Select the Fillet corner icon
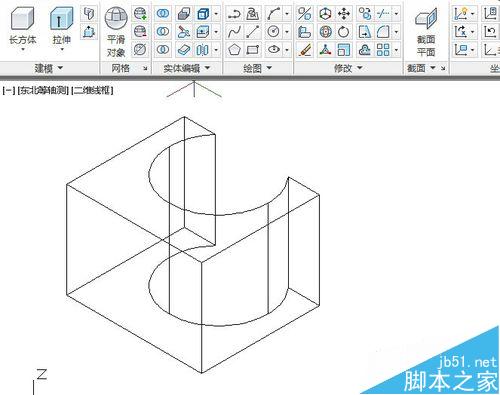Image resolution: width=500 pixels, height=395 pixels. pyautogui.click(x=383, y=32)
